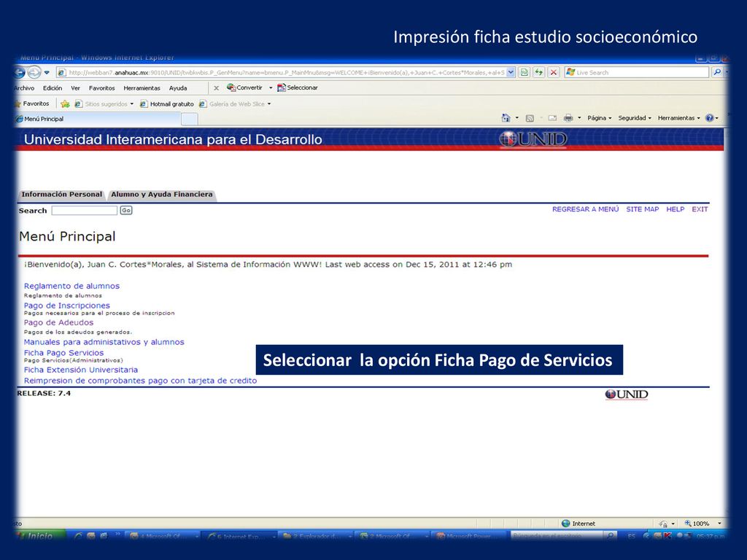Select the Internet Explorer taskbar button
Screen dimensions: 747x560
(x=239, y=536)
